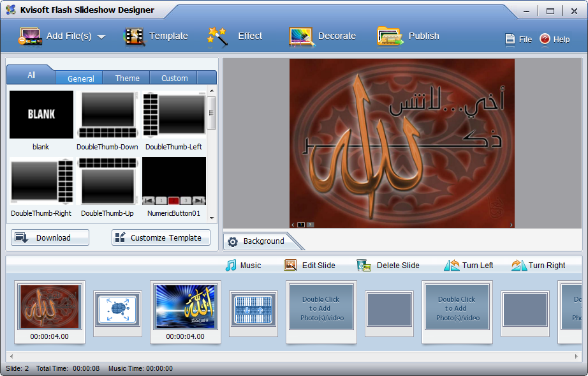Click the Music note icon
The height and width of the screenshot is (376, 588).
(231, 266)
